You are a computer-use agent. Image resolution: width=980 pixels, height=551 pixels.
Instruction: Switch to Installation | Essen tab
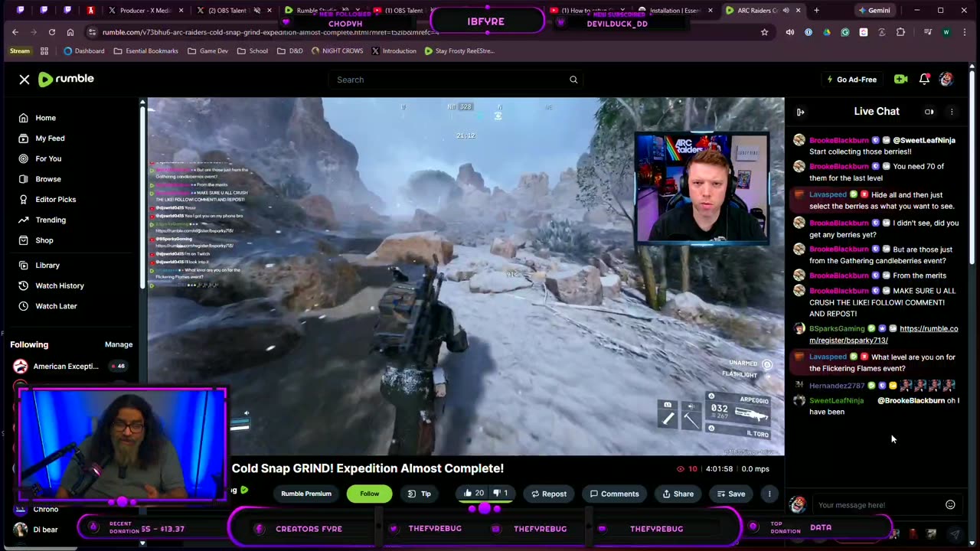click(x=675, y=11)
